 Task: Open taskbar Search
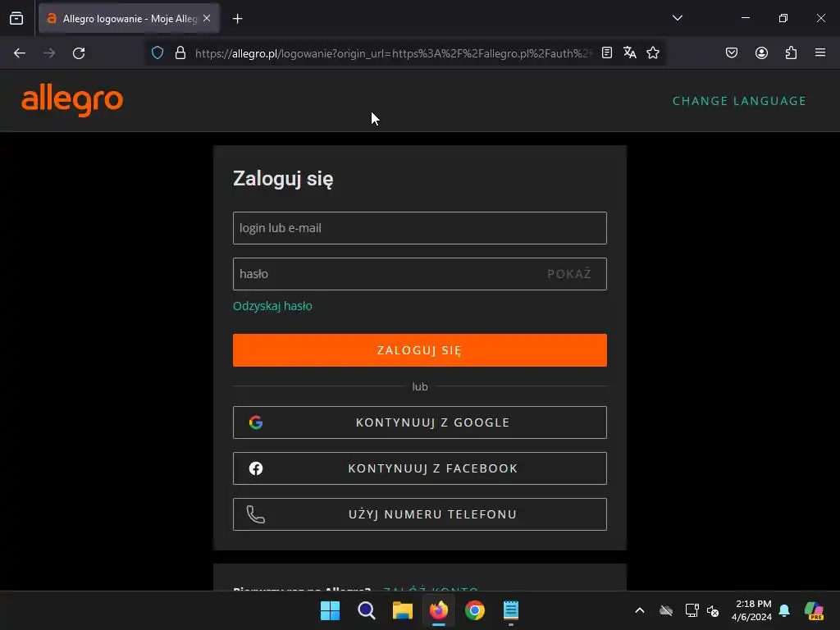tap(367, 610)
